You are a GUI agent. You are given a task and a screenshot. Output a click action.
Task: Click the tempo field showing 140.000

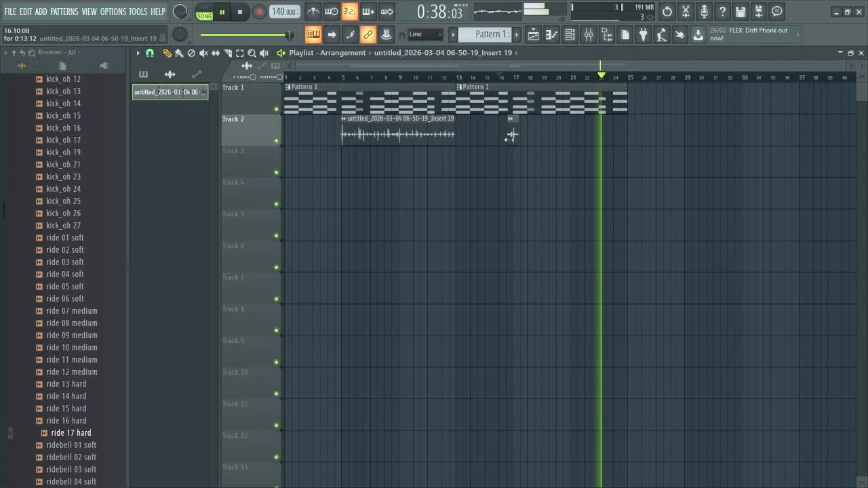click(x=284, y=12)
